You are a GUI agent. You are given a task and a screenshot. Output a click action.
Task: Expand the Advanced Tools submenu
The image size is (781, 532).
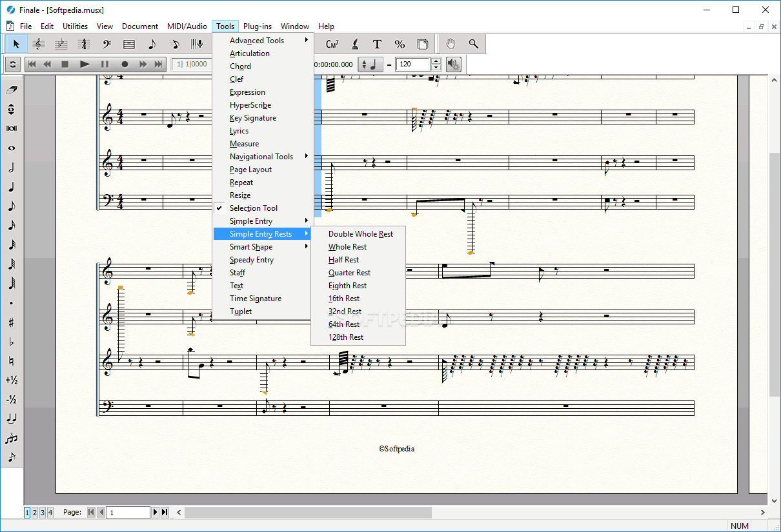[x=263, y=41]
